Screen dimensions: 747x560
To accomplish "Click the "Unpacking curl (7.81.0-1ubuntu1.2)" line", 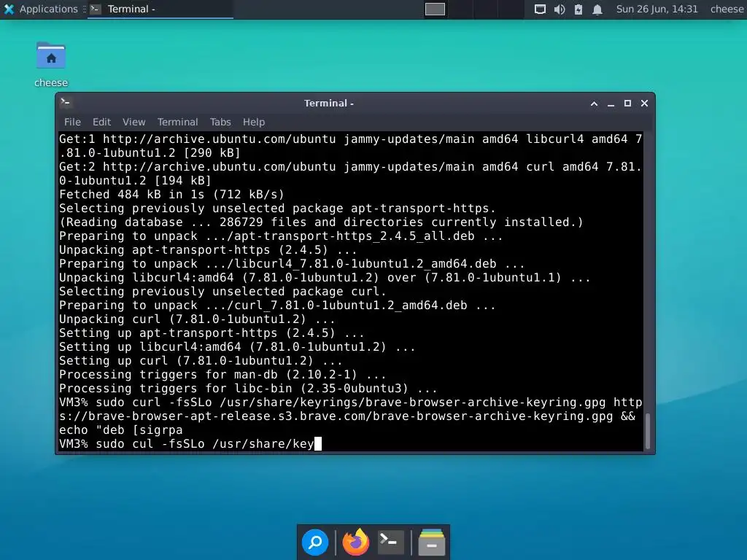I will click(197, 319).
